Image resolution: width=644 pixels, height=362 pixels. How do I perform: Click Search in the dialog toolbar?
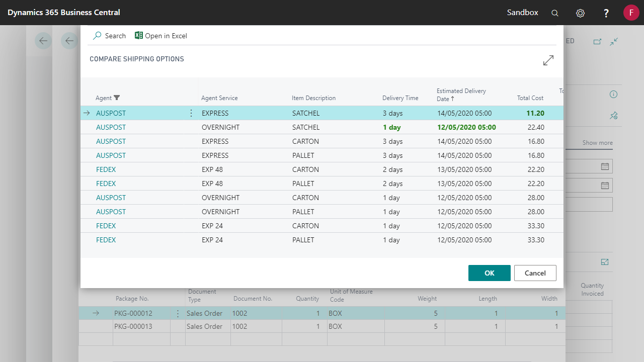(110, 36)
